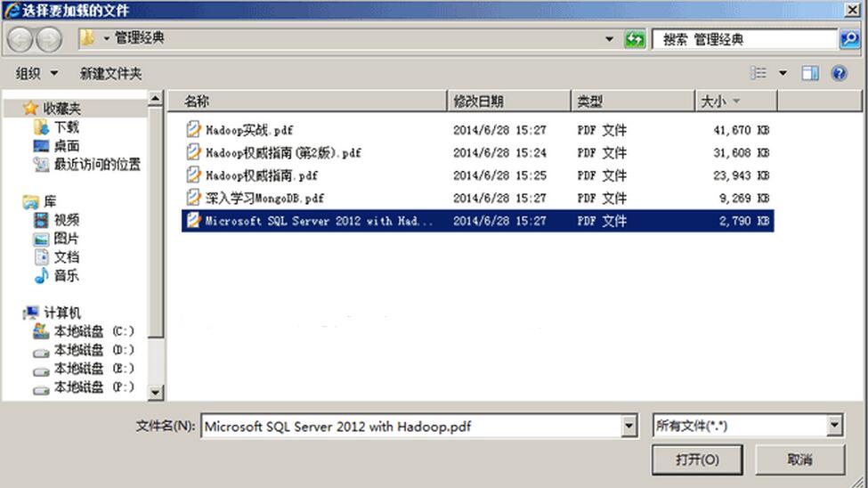Click the 2,790 KB size cell

(x=744, y=221)
